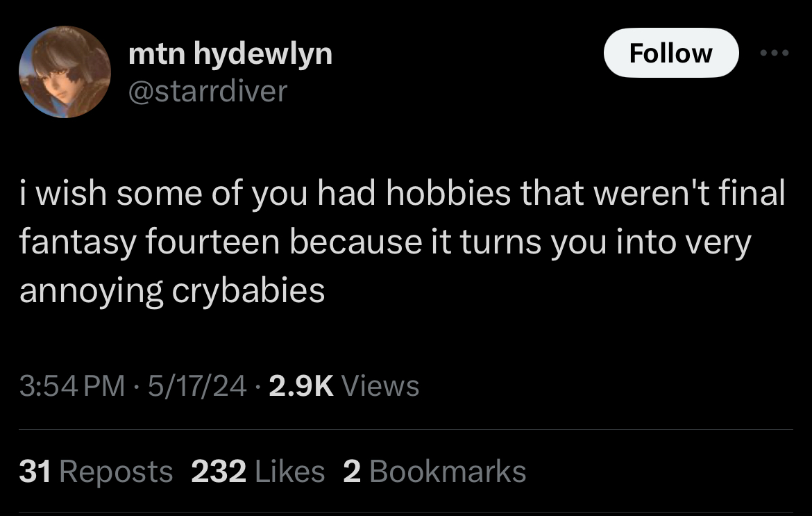Open the 2 Bookmarks count
The image size is (812, 516).
[x=434, y=472]
